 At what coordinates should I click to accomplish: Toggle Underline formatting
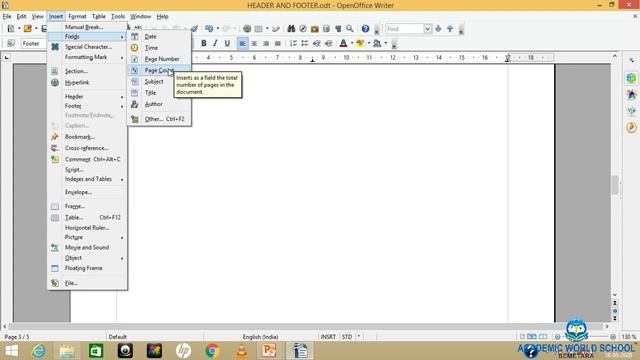[227, 43]
